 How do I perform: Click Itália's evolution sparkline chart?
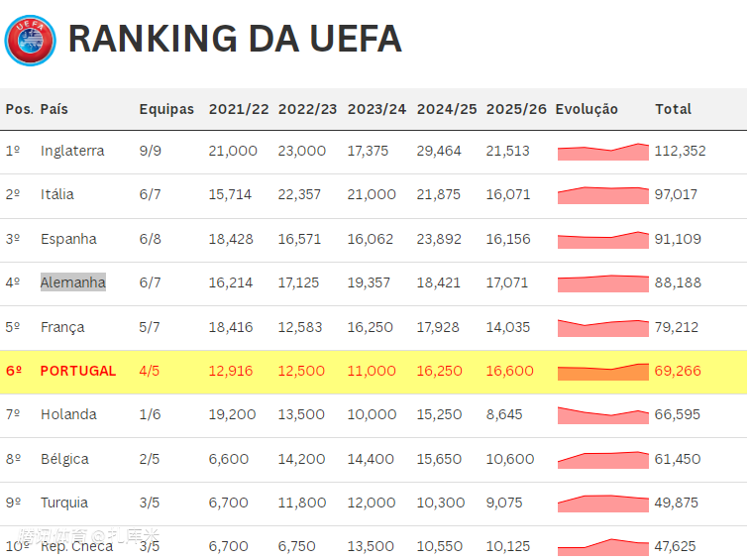[x=602, y=195]
